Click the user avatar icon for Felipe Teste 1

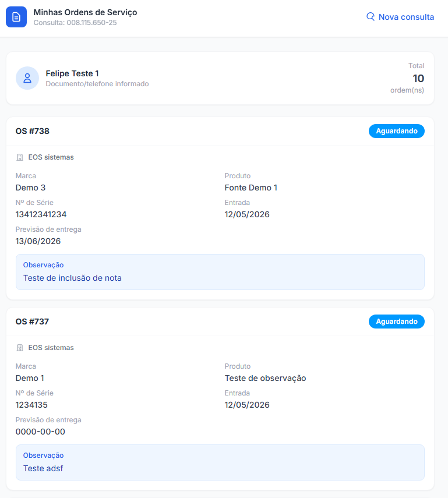[x=27, y=78]
